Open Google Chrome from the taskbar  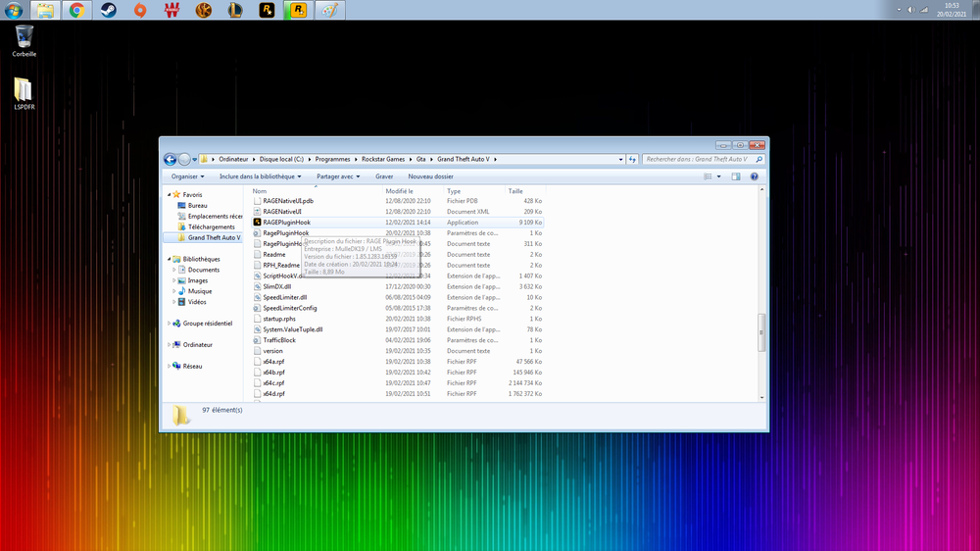pos(76,11)
